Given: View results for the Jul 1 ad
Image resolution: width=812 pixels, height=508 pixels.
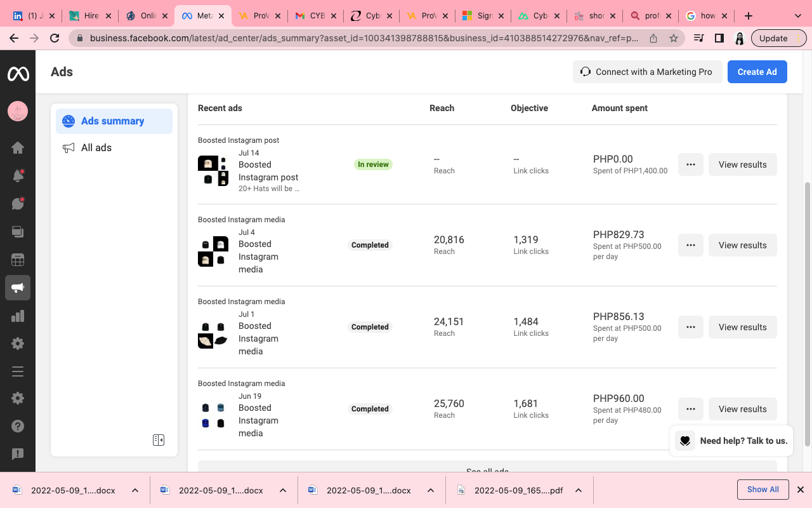Looking at the screenshot, I should (x=743, y=327).
